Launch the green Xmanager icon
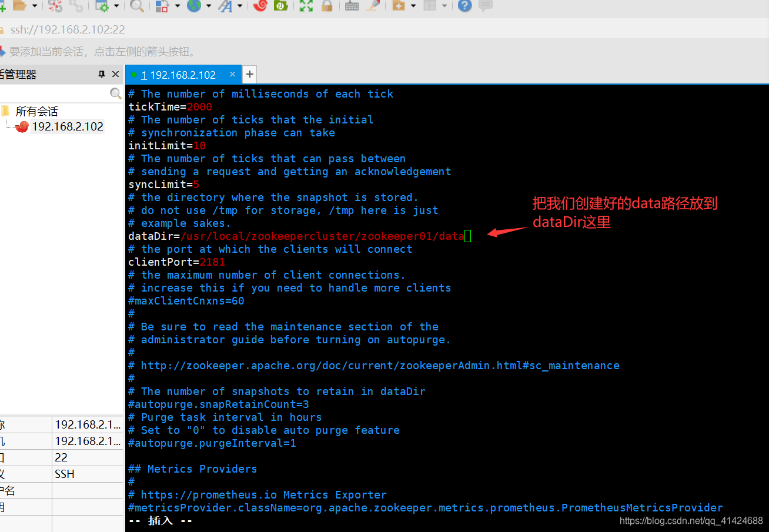 [281, 6]
